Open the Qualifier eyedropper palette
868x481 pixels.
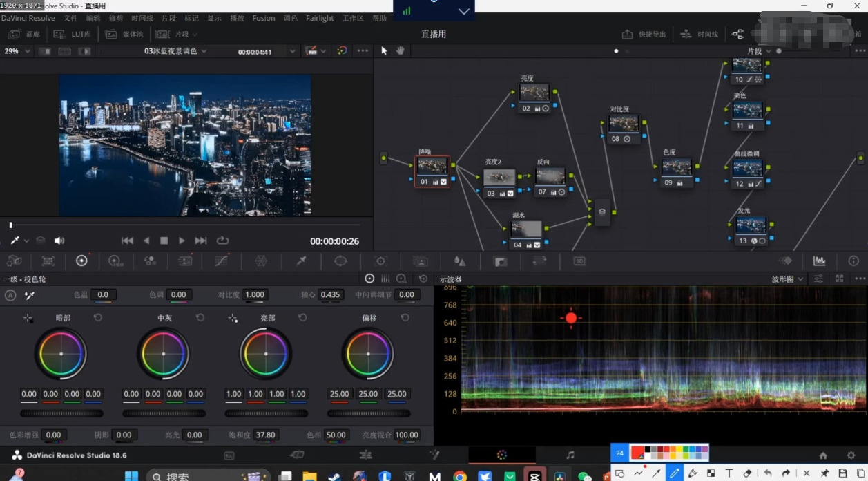pos(301,261)
